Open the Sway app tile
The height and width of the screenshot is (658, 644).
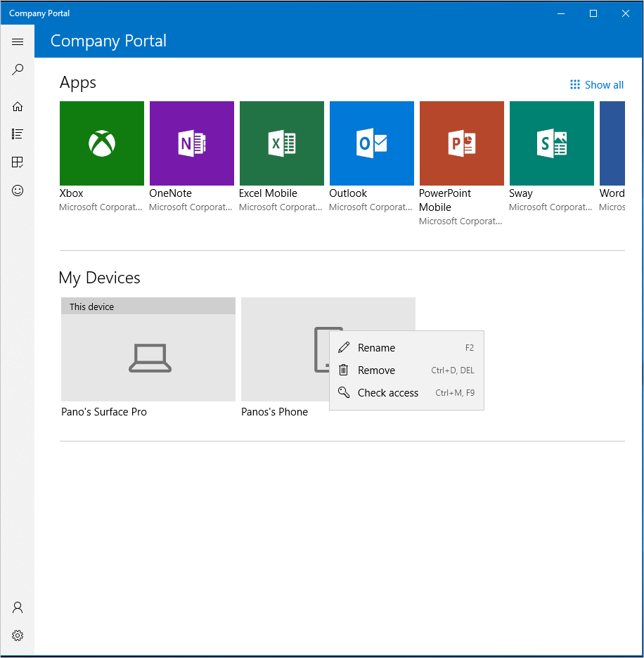[x=552, y=143]
